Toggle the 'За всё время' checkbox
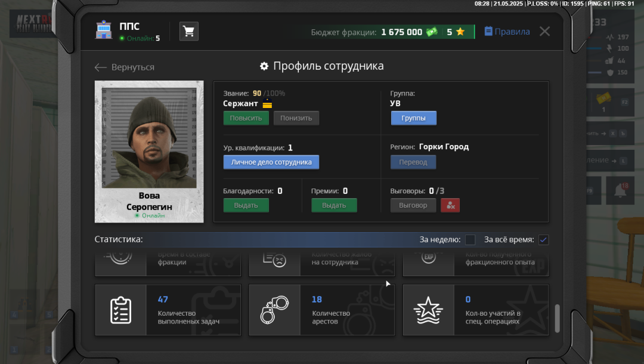This screenshot has width=644, height=364. (543, 240)
